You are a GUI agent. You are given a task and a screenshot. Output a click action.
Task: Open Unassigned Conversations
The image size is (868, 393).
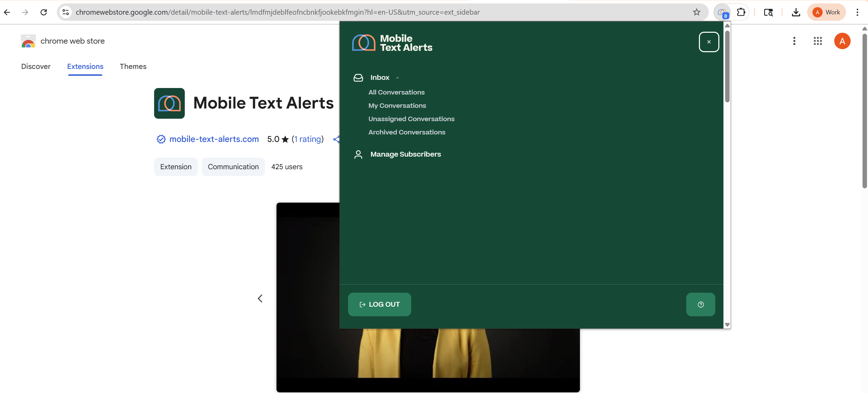click(411, 119)
